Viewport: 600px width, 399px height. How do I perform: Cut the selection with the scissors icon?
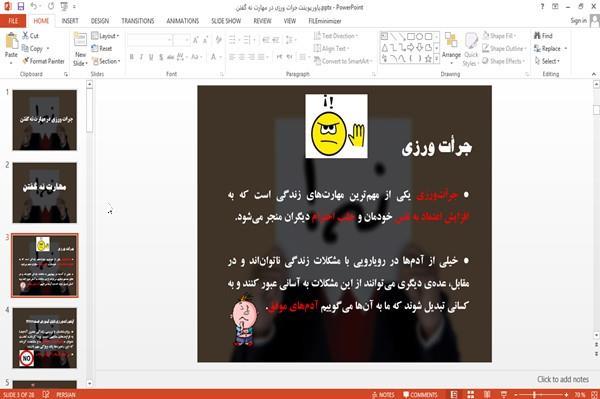25,36
